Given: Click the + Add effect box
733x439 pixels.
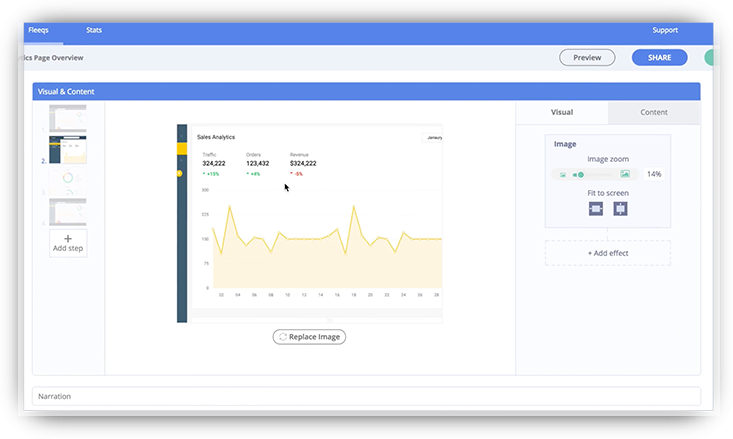Looking at the screenshot, I should pos(607,253).
